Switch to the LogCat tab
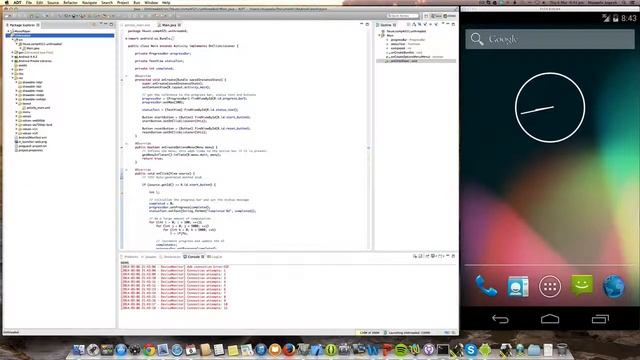The height and width of the screenshot is (360, 640). pyautogui.click(x=215, y=257)
